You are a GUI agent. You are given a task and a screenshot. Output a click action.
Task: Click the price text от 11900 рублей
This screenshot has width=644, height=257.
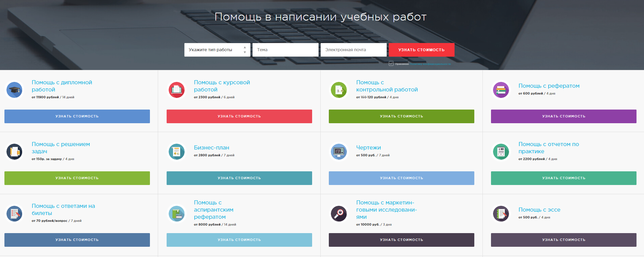coord(45,97)
